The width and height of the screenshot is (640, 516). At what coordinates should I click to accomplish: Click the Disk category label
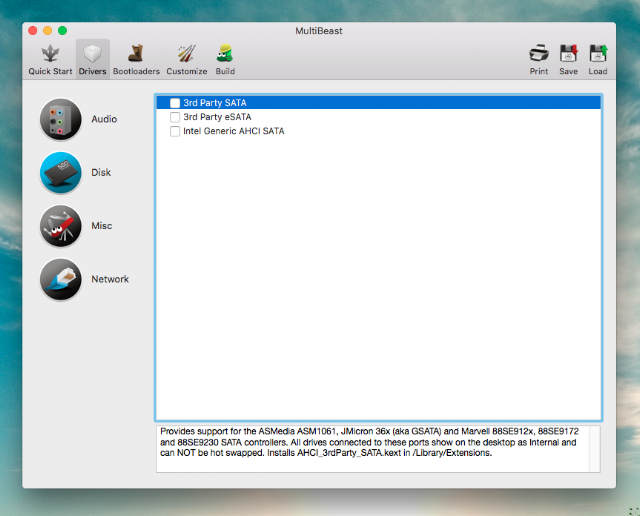pos(101,173)
